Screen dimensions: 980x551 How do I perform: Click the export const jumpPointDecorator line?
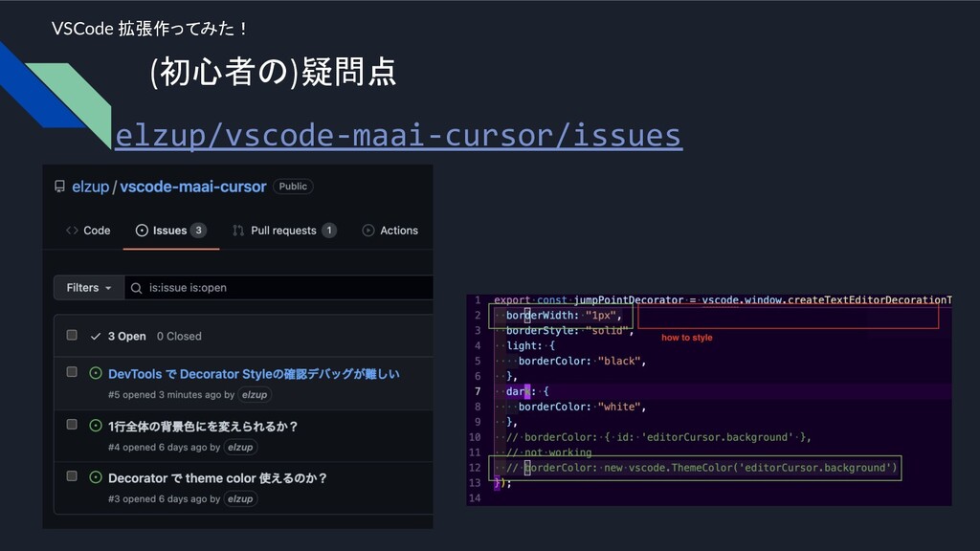[723, 300]
